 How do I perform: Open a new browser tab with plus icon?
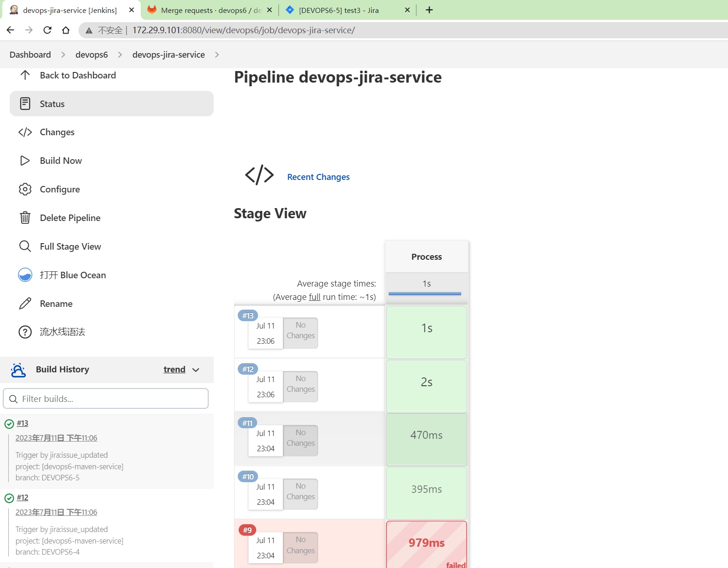pos(429,10)
